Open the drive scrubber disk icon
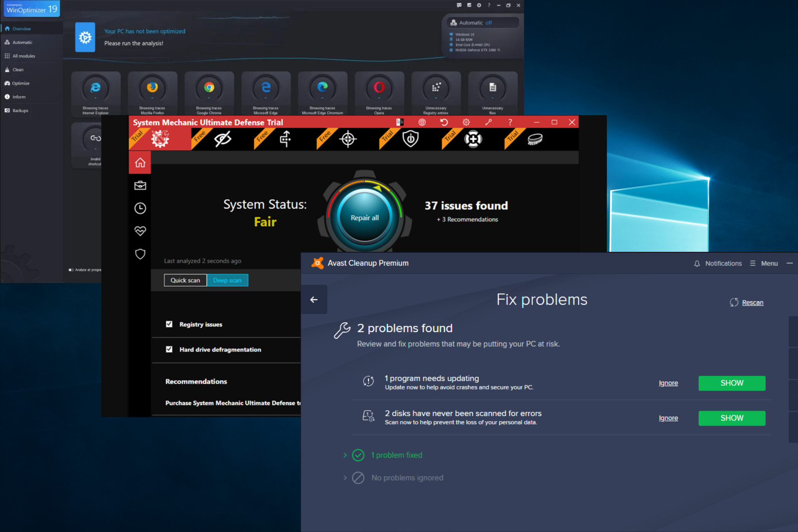The height and width of the screenshot is (532, 798). coord(535,139)
